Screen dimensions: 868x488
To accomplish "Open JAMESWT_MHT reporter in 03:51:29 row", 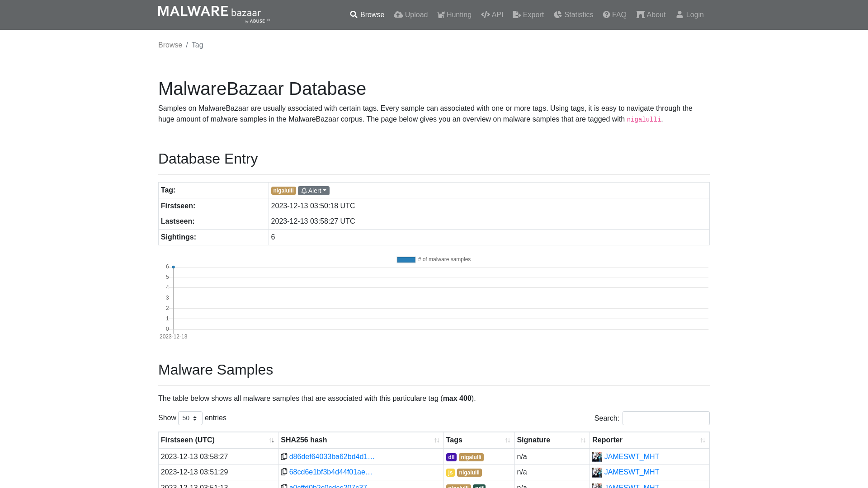I will [632, 472].
